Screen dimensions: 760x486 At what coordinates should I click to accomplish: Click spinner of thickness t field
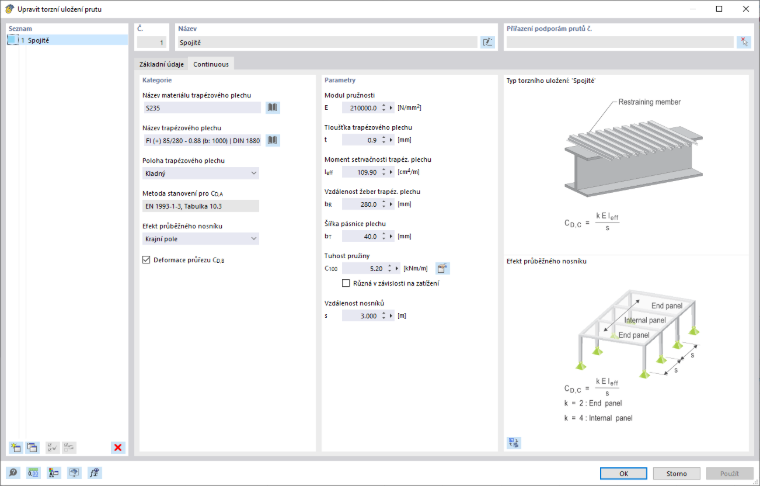[x=384, y=140]
